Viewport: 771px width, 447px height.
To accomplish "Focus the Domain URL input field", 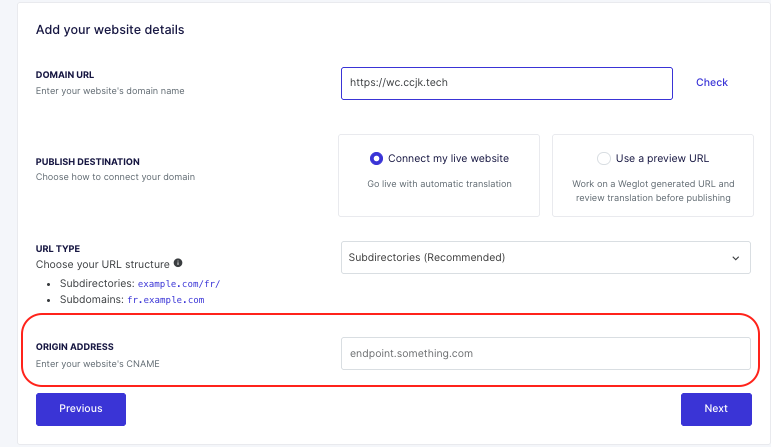I will coord(506,84).
